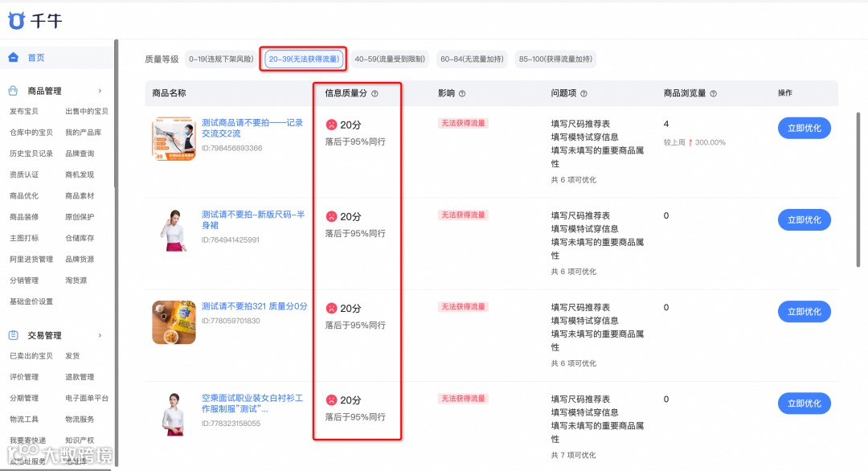The image size is (868, 471).
Task: Click 立即优化 for ID:798456893366 product
Action: pyautogui.click(x=805, y=128)
